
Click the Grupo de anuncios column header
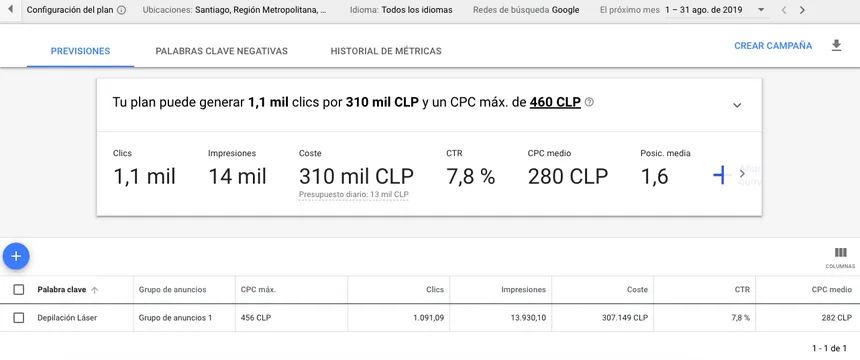tap(172, 289)
